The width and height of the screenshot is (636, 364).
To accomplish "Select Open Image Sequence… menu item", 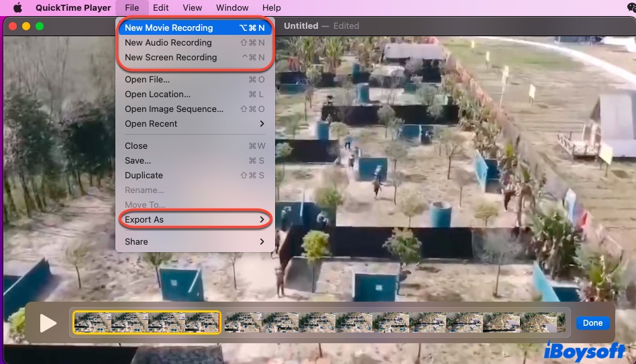I will [195, 109].
